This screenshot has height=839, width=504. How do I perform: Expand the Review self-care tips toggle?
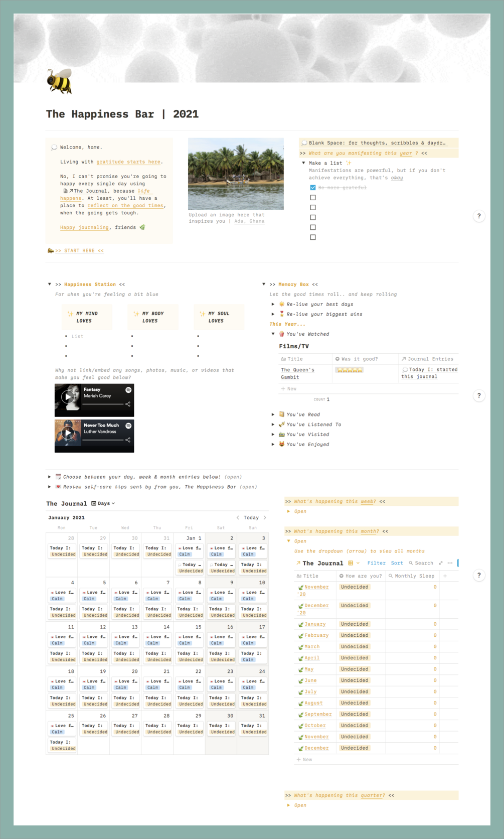click(x=49, y=487)
